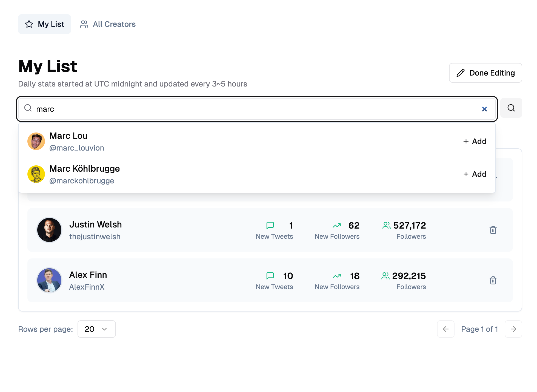Click inside the creator search field
The image size is (537, 392).
257,109
